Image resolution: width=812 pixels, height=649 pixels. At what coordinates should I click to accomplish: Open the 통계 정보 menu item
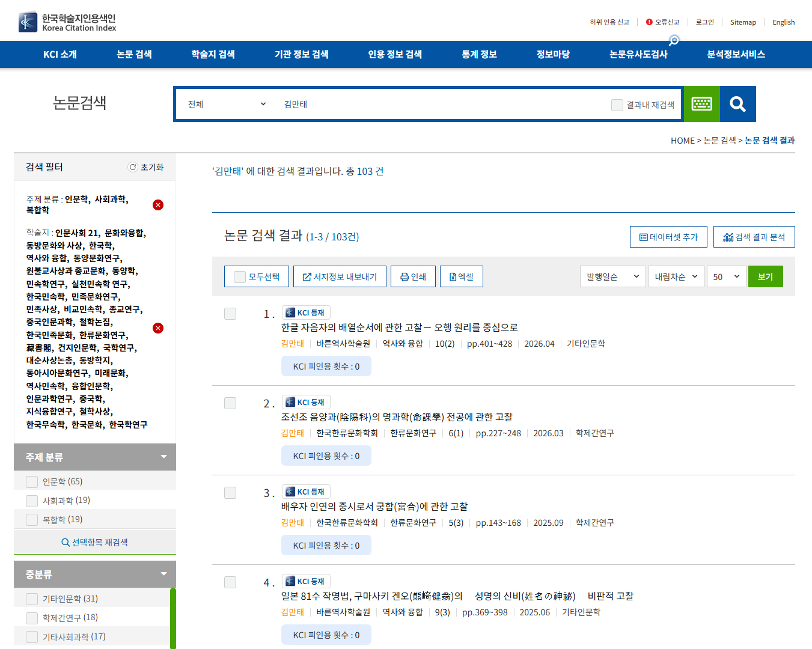point(479,55)
